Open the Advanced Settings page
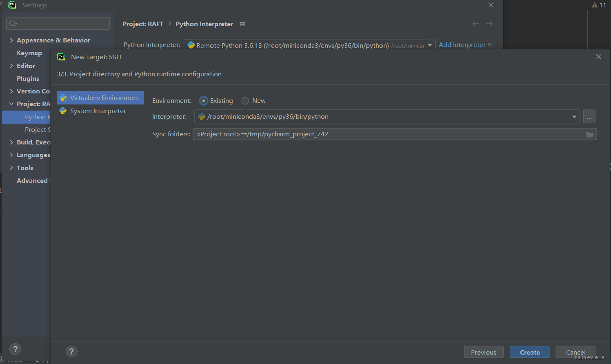 tap(33, 181)
